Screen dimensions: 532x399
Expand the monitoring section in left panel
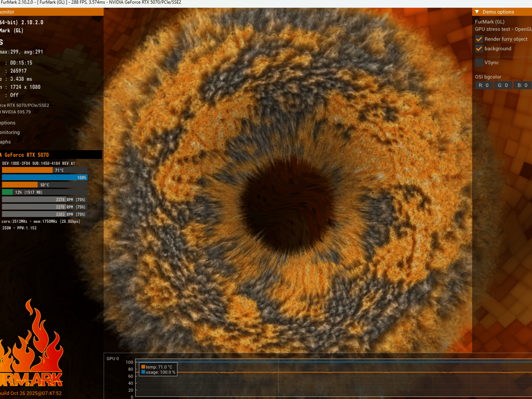tap(10, 132)
